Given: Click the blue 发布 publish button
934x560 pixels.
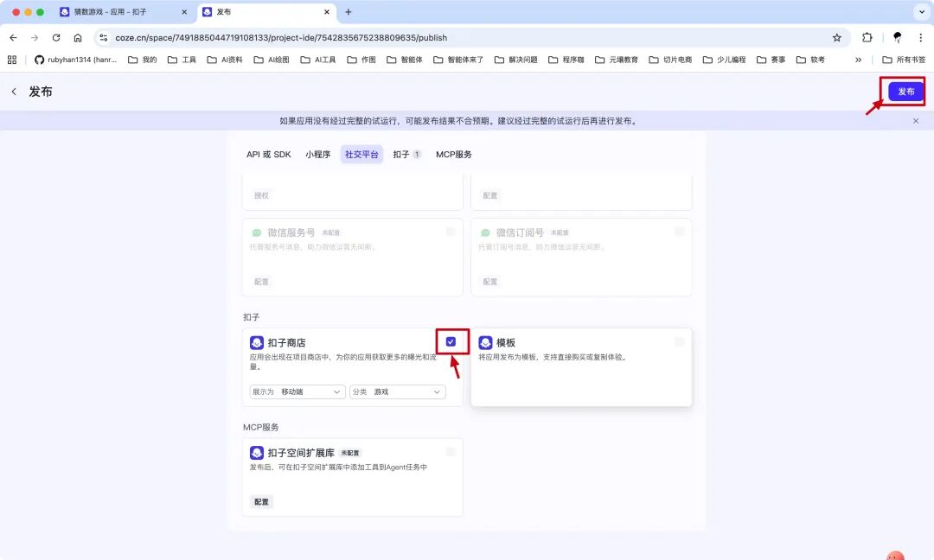Looking at the screenshot, I should 905,91.
